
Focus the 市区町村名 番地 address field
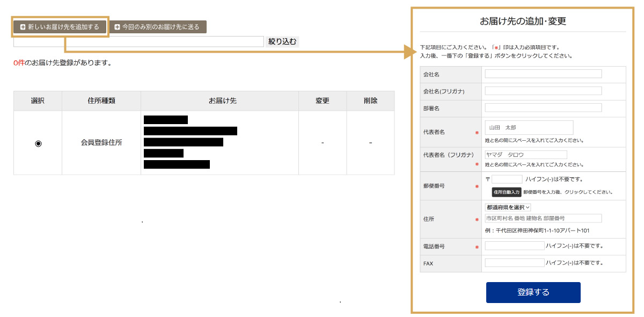pos(543,218)
